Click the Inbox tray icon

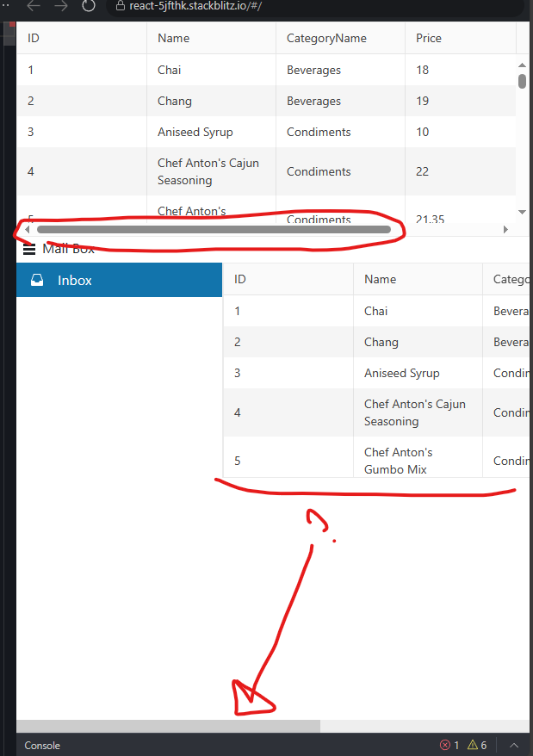[37, 280]
